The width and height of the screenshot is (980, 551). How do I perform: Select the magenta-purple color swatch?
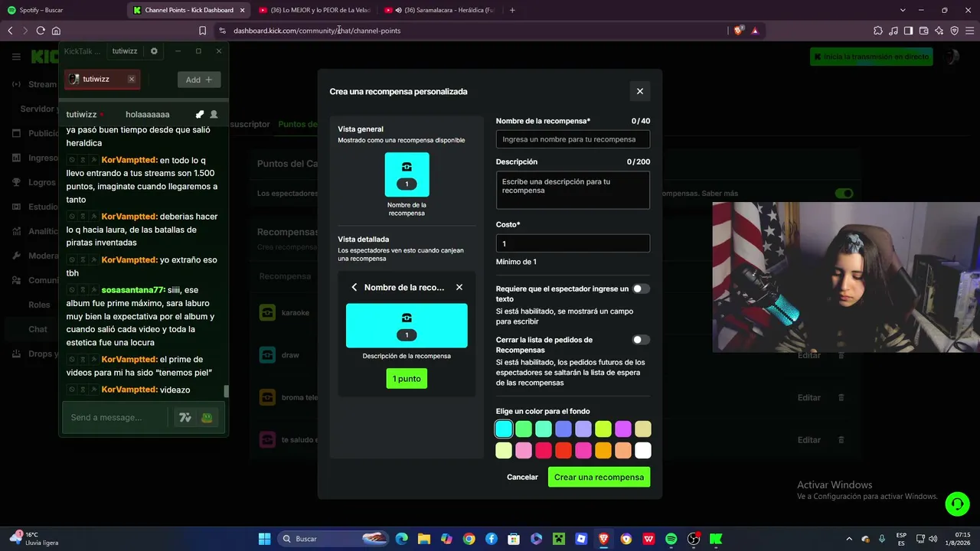click(x=623, y=429)
